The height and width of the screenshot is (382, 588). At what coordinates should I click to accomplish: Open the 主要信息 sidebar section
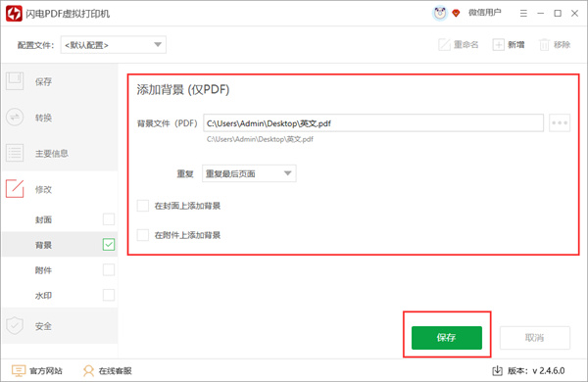60,153
